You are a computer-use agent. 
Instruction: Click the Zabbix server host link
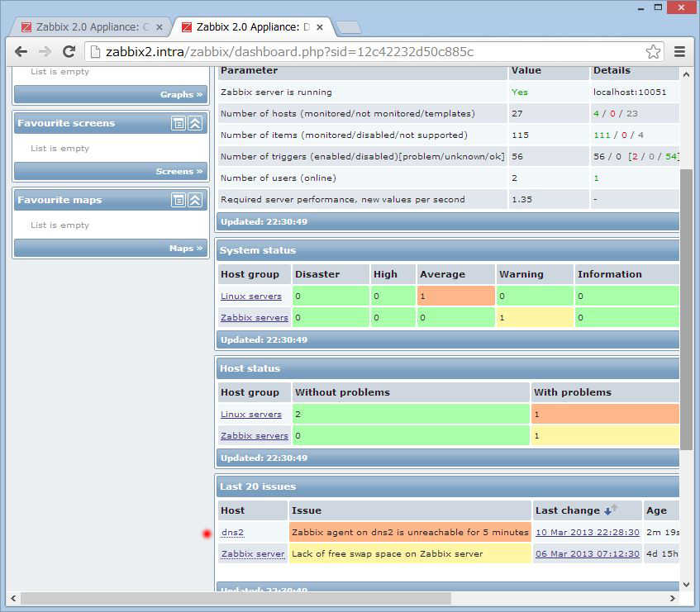tap(253, 553)
